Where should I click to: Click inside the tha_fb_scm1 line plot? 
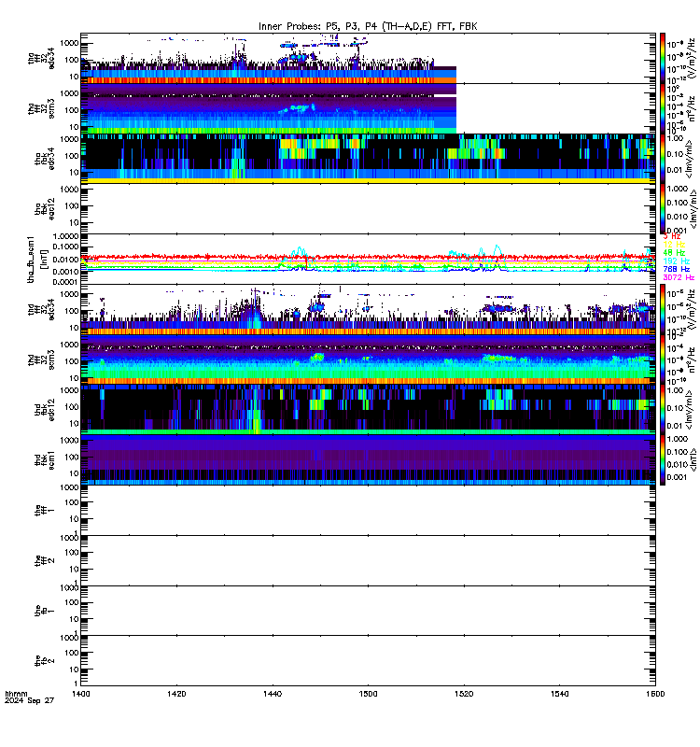click(368, 260)
